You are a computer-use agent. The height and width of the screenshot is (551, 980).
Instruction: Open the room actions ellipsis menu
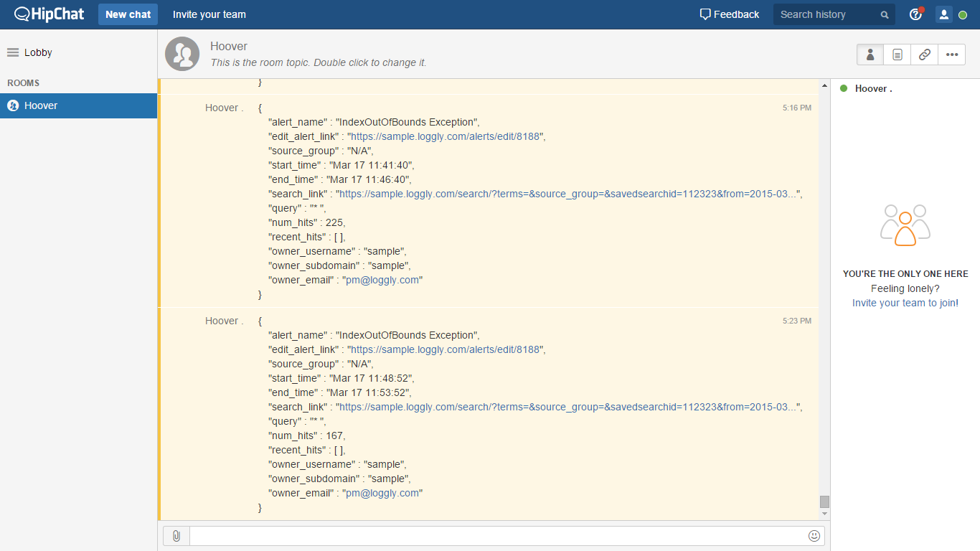click(952, 55)
